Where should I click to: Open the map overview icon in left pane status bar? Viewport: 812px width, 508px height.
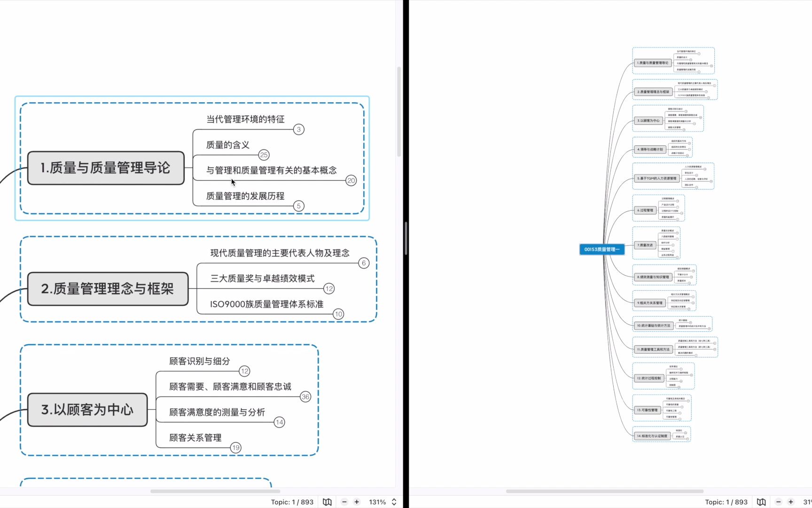click(x=327, y=502)
